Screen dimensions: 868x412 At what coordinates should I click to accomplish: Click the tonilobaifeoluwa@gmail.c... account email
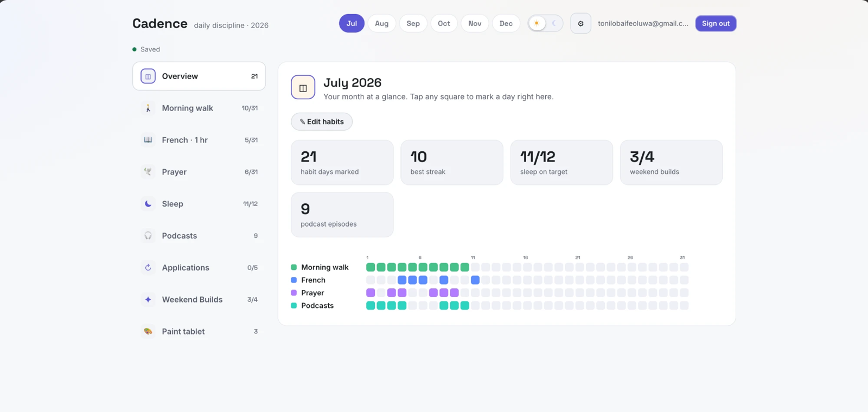pyautogui.click(x=643, y=23)
